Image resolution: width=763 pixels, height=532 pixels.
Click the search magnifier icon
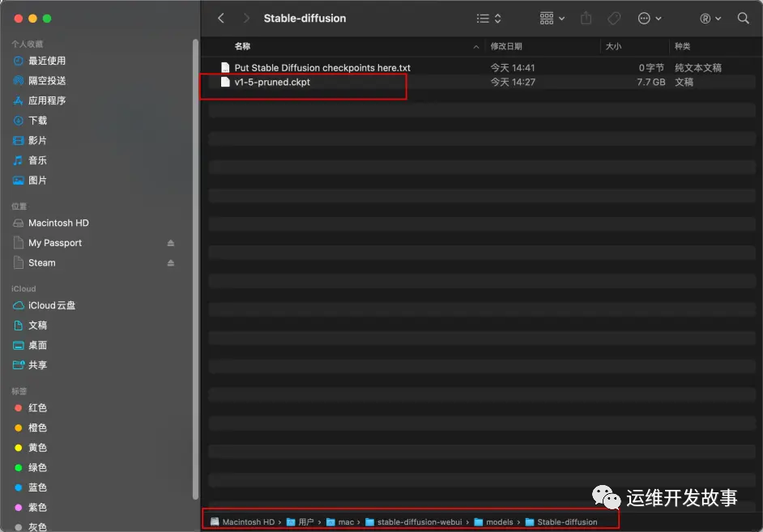743,19
